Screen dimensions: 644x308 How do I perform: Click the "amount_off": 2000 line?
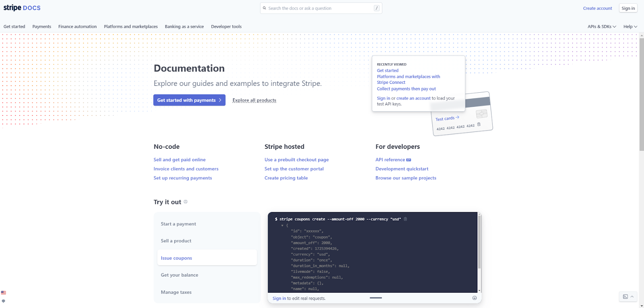tap(312, 243)
